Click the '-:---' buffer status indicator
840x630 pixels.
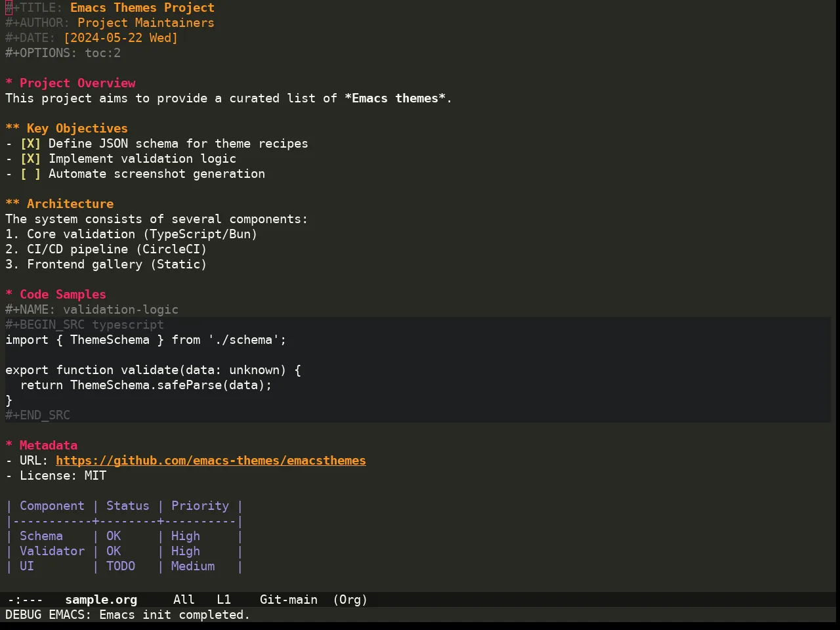click(x=25, y=600)
